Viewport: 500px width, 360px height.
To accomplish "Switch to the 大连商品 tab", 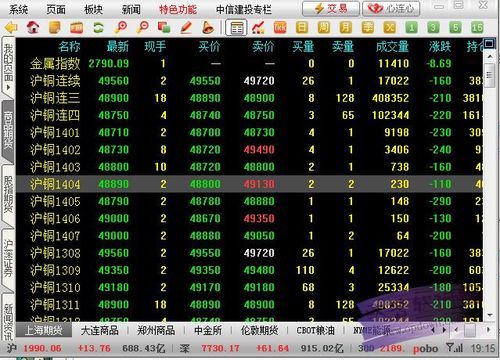I will (x=100, y=330).
